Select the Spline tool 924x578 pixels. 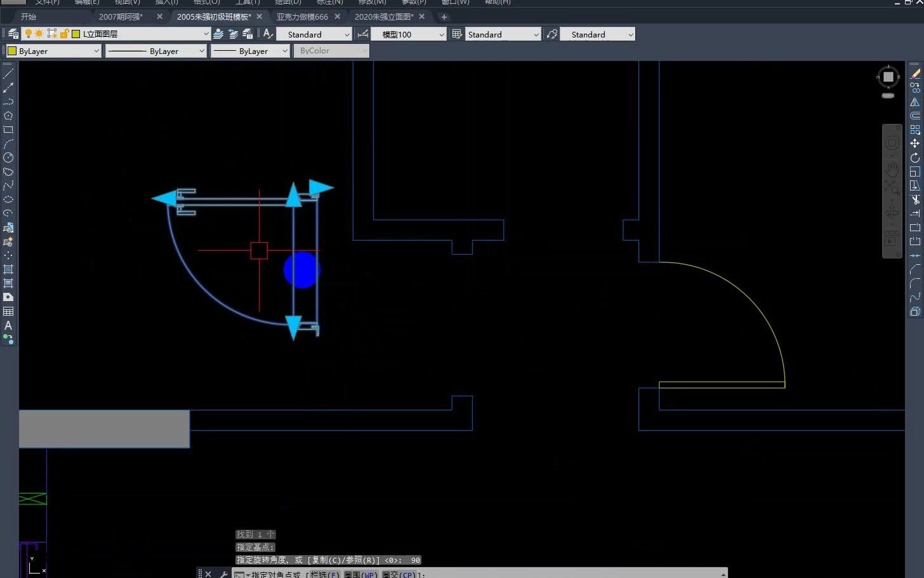8,185
